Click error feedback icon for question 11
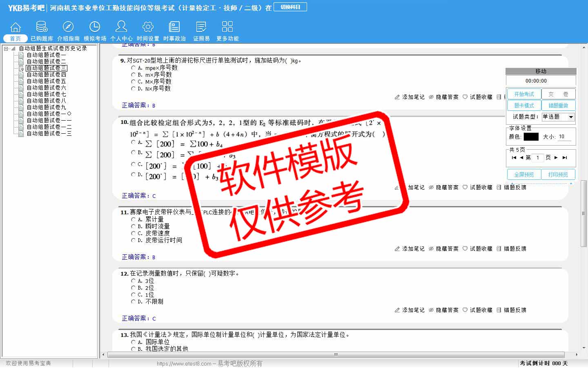Screen dimensions: 588x368 pos(499,249)
